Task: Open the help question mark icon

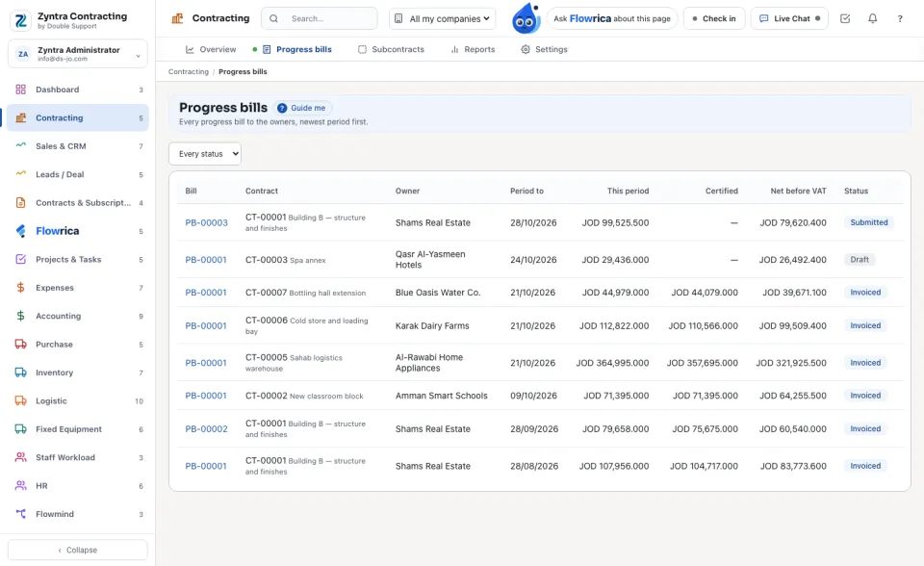Action: pos(900,19)
